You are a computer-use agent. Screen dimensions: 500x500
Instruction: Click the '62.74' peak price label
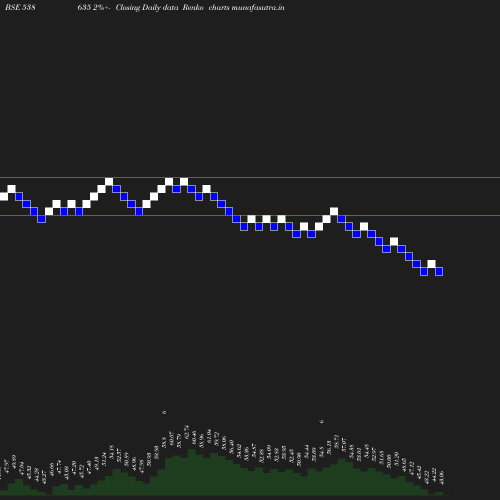[186, 432]
